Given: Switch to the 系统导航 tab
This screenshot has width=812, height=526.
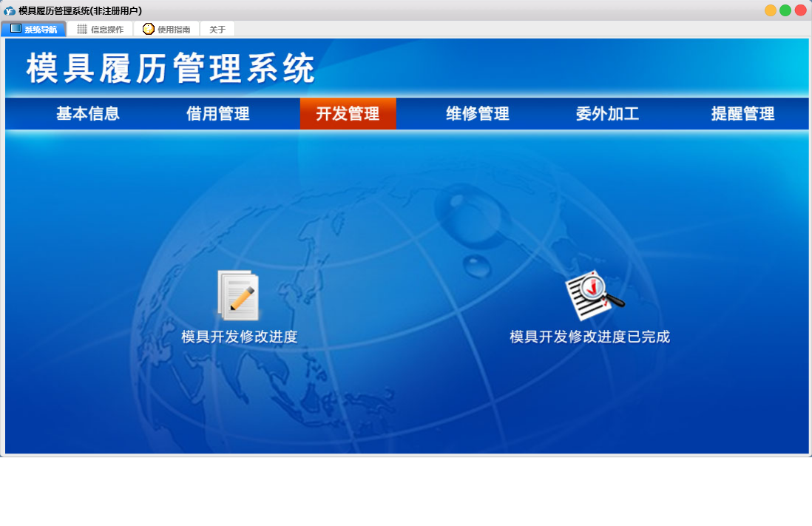Looking at the screenshot, I should [x=34, y=29].
